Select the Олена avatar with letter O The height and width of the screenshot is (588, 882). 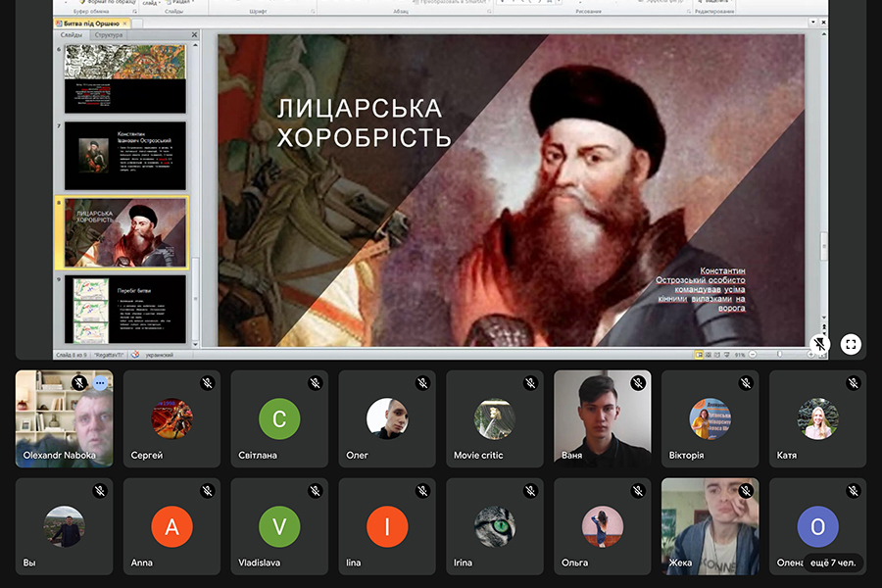(818, 526)
